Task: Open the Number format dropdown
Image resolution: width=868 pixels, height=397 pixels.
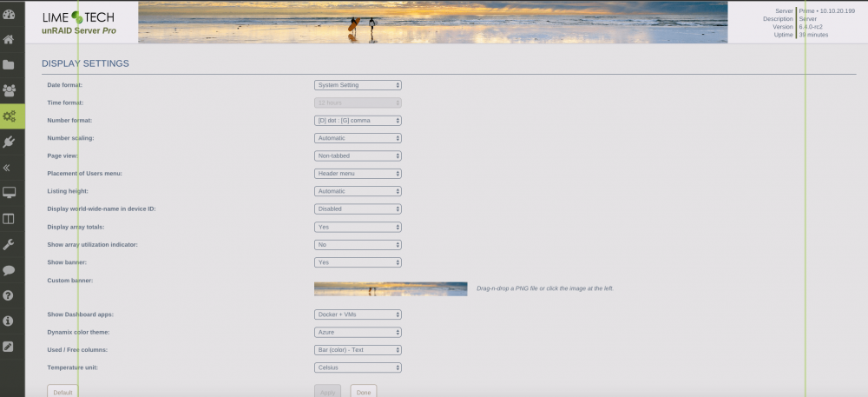Action: [358, 120]
